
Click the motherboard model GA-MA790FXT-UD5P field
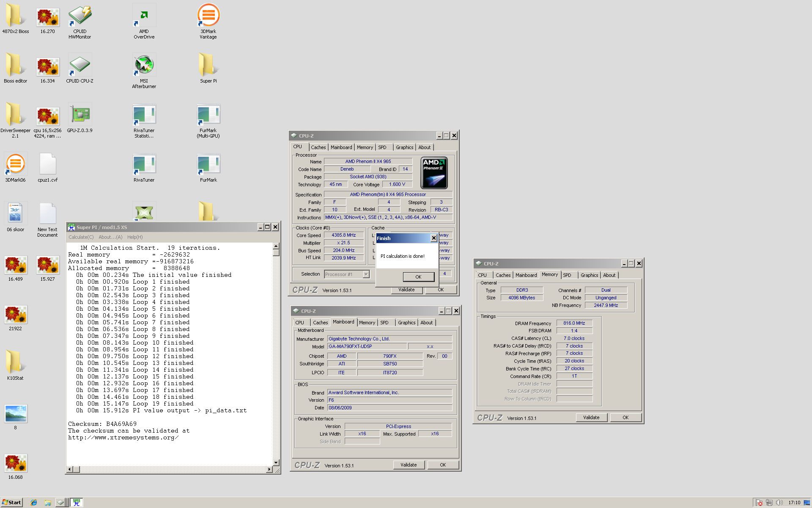(x=367, y=347)
